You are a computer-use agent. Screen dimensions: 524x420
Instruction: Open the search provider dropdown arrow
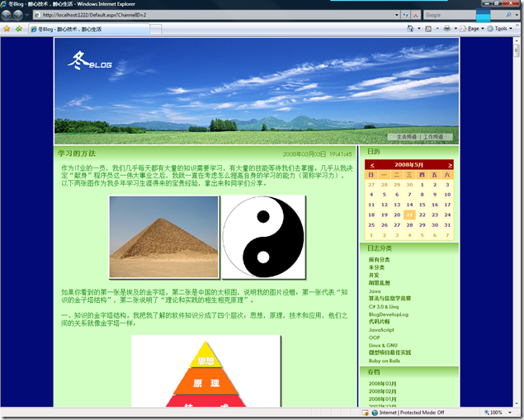click(x=517, y=15)
